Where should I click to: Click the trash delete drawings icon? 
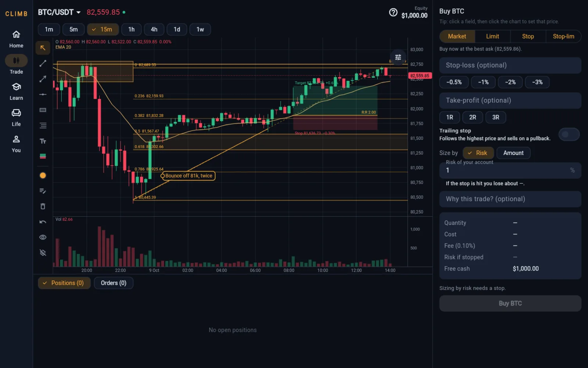pyautogui.click(x=43, y=206)
